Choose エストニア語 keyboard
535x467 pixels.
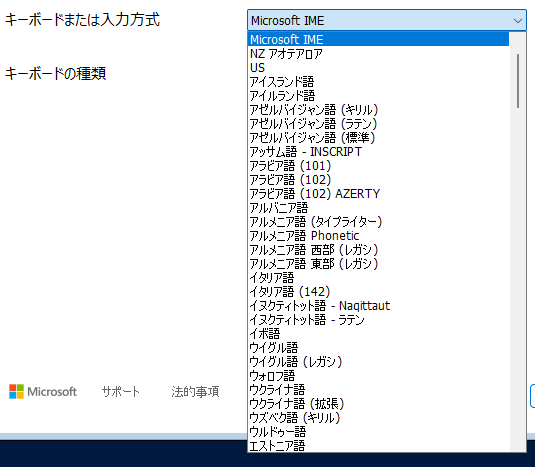[378, 445]
